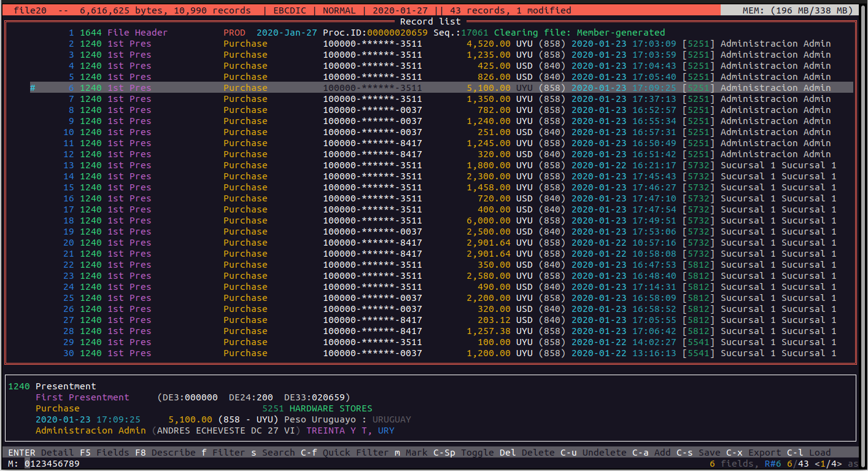Viewport: 868px width, 471px height.
Task: Select record 30 at bottom of list
Action: point(430,353)
